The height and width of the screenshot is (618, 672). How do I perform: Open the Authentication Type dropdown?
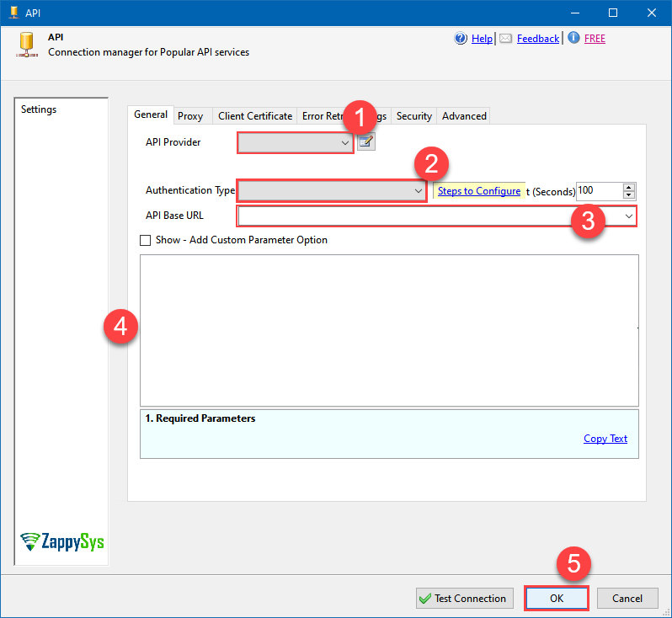(332, 191)
